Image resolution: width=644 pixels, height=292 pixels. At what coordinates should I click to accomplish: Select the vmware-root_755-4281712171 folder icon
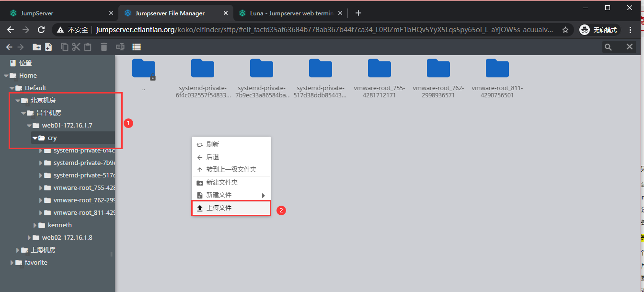[379, 68]
